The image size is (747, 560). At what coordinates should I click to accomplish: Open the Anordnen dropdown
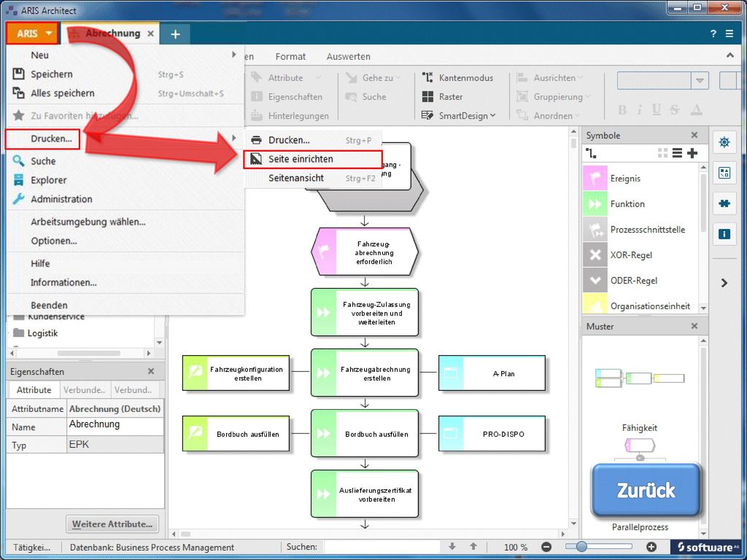(549, 116)
